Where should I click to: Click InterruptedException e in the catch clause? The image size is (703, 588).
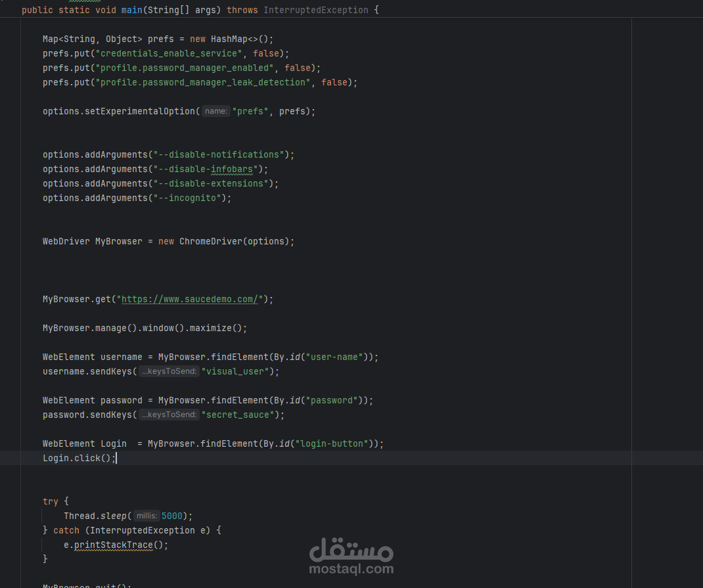[x=148, y=530]
